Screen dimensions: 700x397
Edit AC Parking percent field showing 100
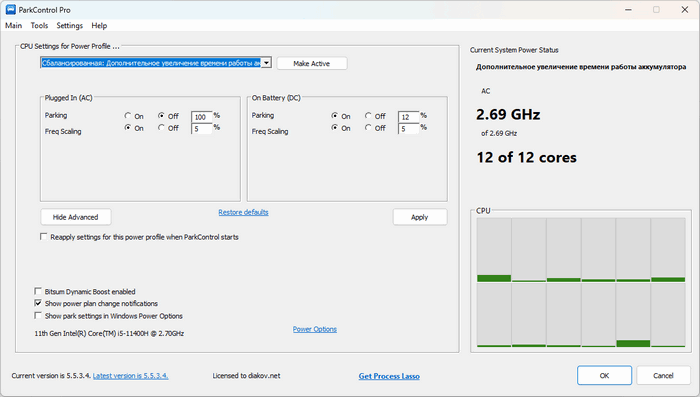(x=201, y=117)
